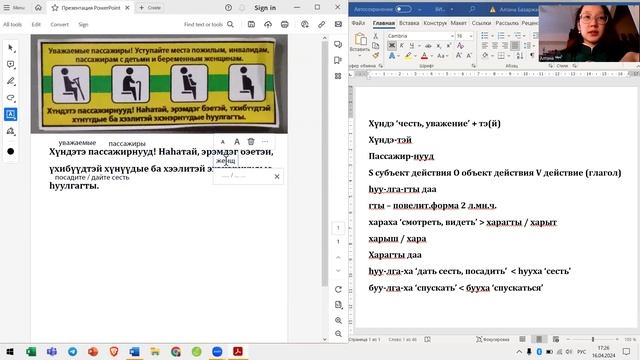Viewport: 640px width, 360px height.
Task: Send PDF by email envelope icon
Action: pyautogui.click(x=338, y=24)
